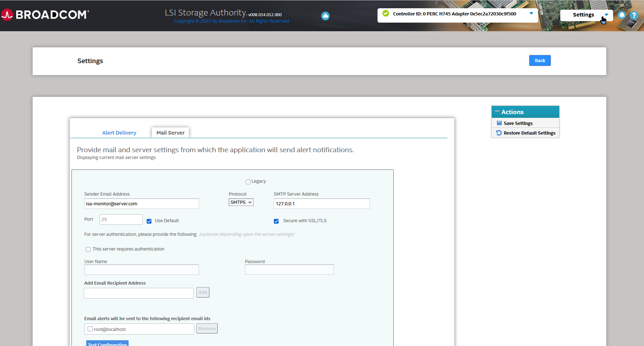Open the notifications bell icon

(622, 15)
